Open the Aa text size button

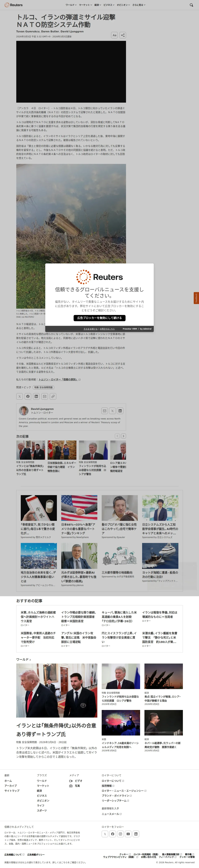(114, 35)
